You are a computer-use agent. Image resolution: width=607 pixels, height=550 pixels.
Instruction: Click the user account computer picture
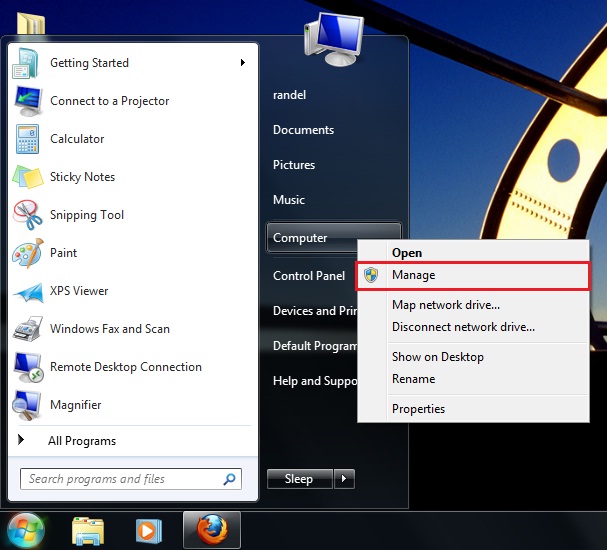click(x=334, y=39)
